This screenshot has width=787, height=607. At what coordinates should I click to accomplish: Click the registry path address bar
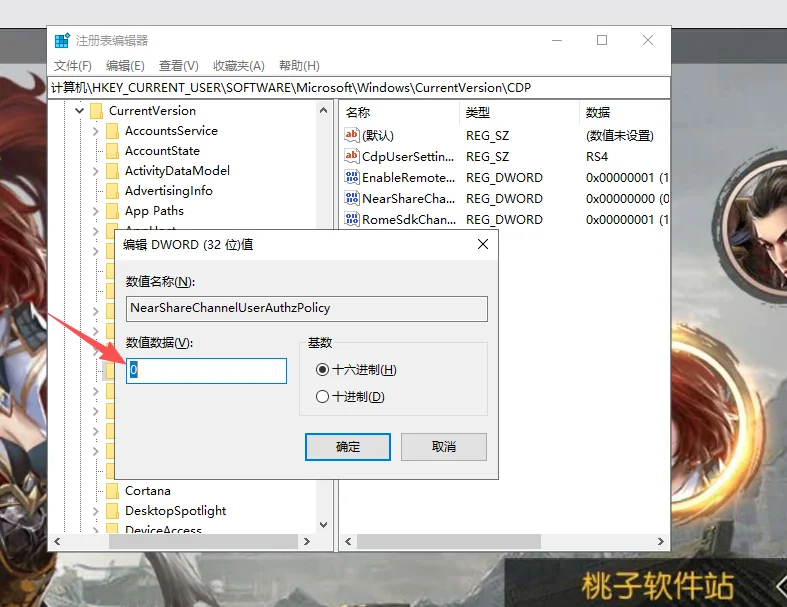pyautogui.click(x=359, y=88)
